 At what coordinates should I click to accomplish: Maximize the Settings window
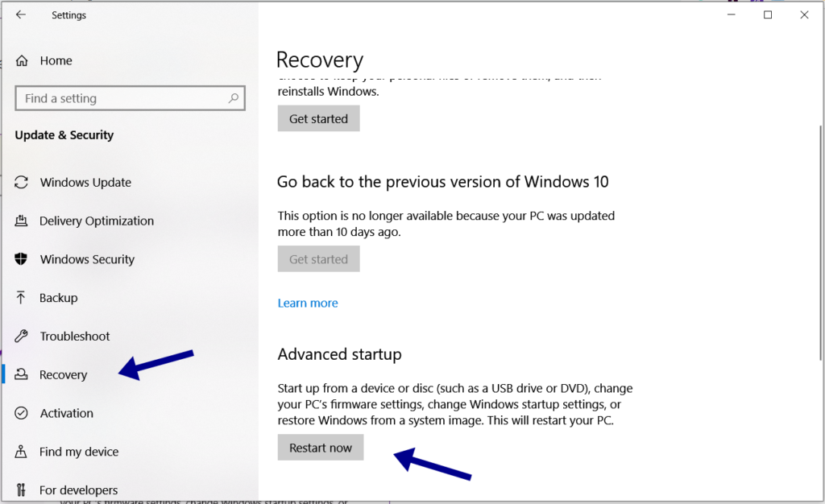click(x=768, y=14)
